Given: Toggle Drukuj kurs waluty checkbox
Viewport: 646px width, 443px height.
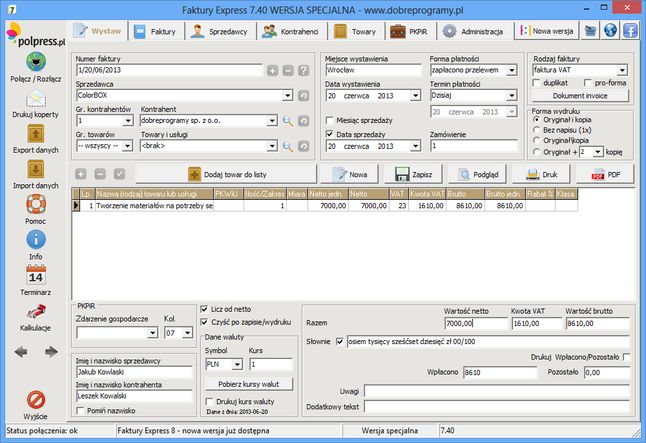Looking at the screenshot, I should point(209,401).
